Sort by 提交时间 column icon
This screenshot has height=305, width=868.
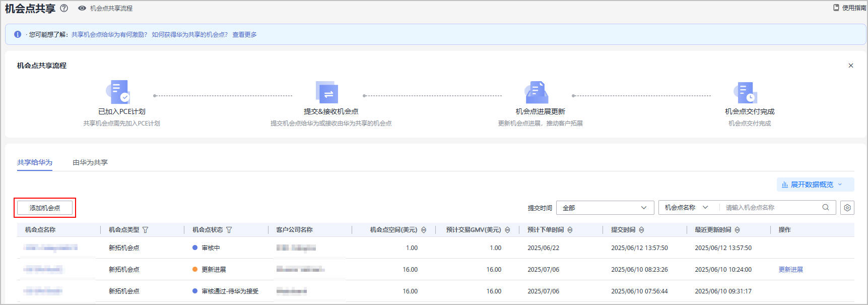[x=641, y=230]
